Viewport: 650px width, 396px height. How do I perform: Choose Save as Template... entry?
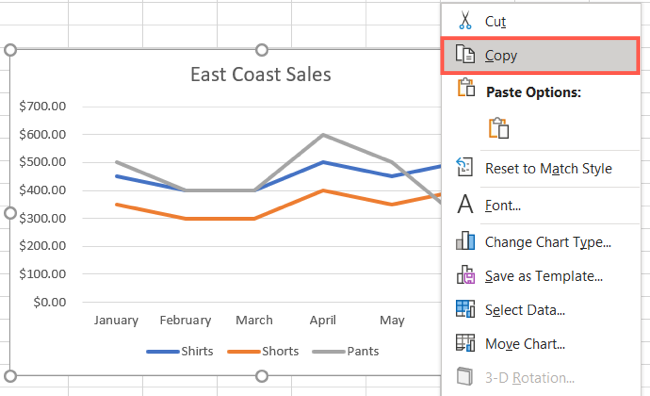click(541, 276)
